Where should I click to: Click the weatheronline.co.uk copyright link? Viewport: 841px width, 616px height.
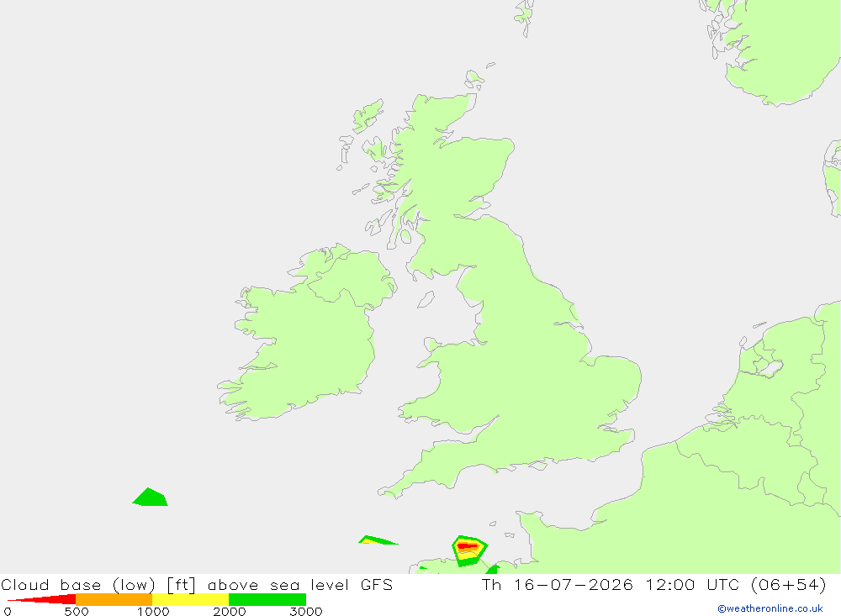[770, 608]
